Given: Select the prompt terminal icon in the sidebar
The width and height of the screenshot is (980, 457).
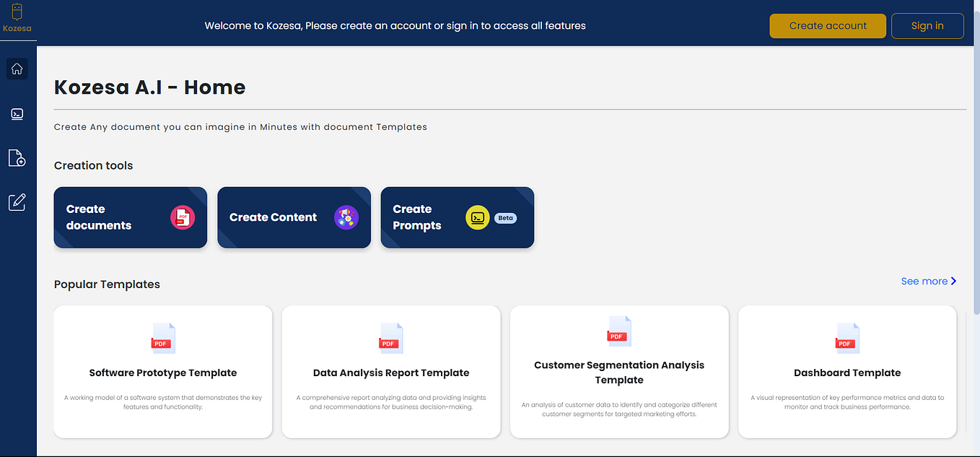Looking at the screenshot, I should [17, 113].
